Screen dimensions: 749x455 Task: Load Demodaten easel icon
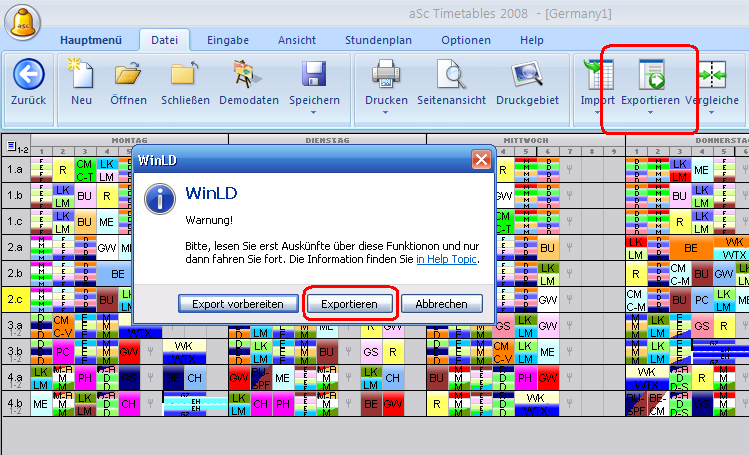(x=248, y=74)
